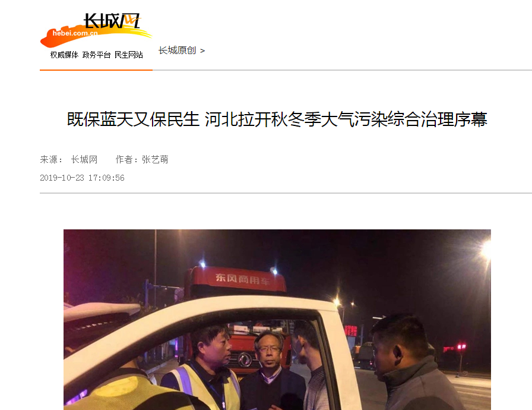Viewport: 532px width, 410px height.
Task: Click the 东风商用车 sign in the photo
Action: (x=243, y=279)
